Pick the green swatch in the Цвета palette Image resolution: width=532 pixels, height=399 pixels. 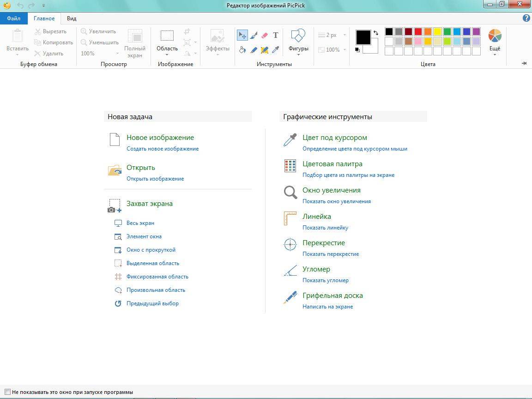[447, 31]
